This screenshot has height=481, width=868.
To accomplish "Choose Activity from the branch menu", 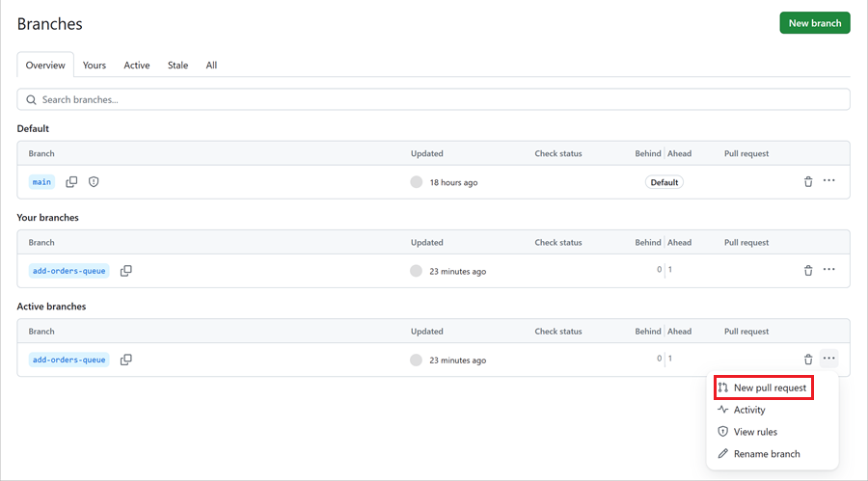I will (749, 410).
